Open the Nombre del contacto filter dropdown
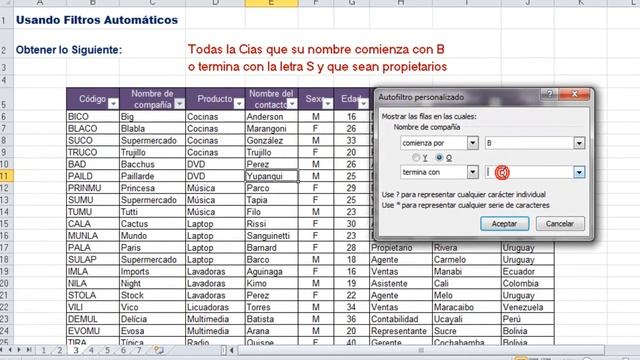 pos(292,104)
